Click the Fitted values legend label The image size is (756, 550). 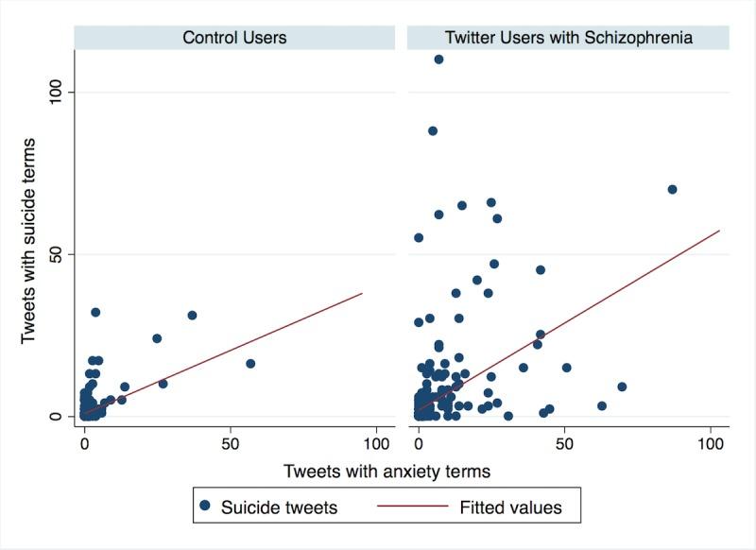[510, 507]
